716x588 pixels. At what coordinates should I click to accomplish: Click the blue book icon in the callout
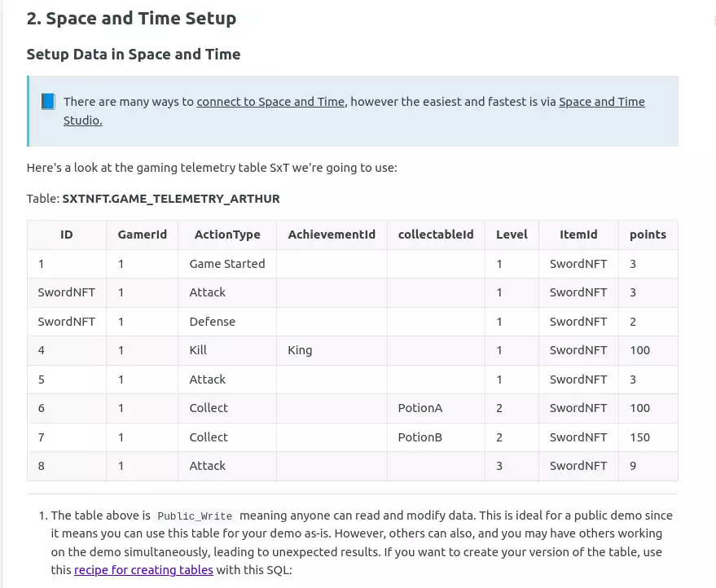pos(48,102)
